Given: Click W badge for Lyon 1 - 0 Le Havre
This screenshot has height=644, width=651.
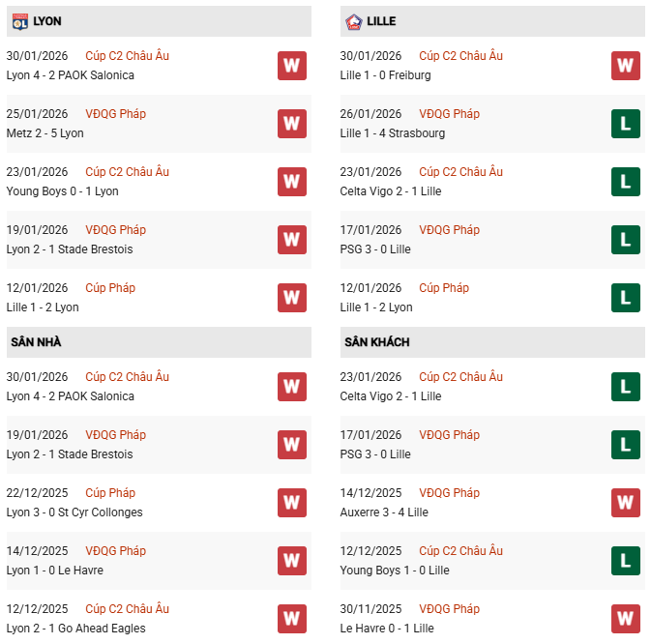Looking at the screenshot, I should [x=292, y=561].
